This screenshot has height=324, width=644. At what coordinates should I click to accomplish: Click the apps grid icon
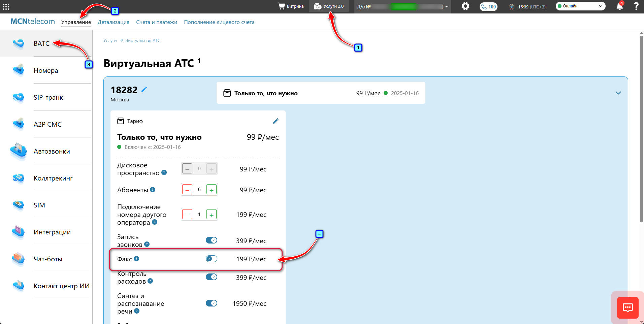click(x=6, y=6)
